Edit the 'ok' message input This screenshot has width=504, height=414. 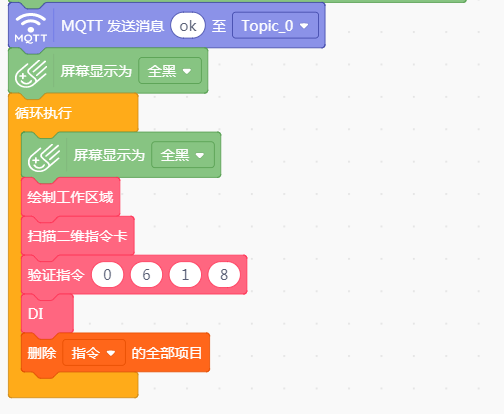click(x=188, y=26)
